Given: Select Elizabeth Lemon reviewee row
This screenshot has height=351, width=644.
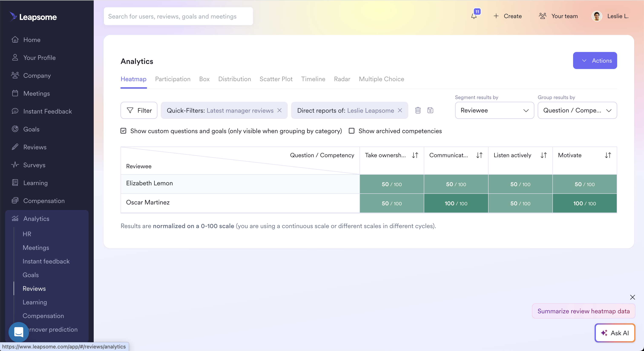Looking at the screenshot, I should point(240,184).
